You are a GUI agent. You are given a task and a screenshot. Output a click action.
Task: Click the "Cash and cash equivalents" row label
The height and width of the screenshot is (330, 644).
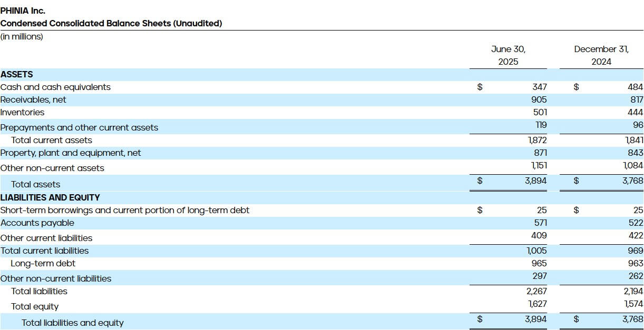pos(55,87)
